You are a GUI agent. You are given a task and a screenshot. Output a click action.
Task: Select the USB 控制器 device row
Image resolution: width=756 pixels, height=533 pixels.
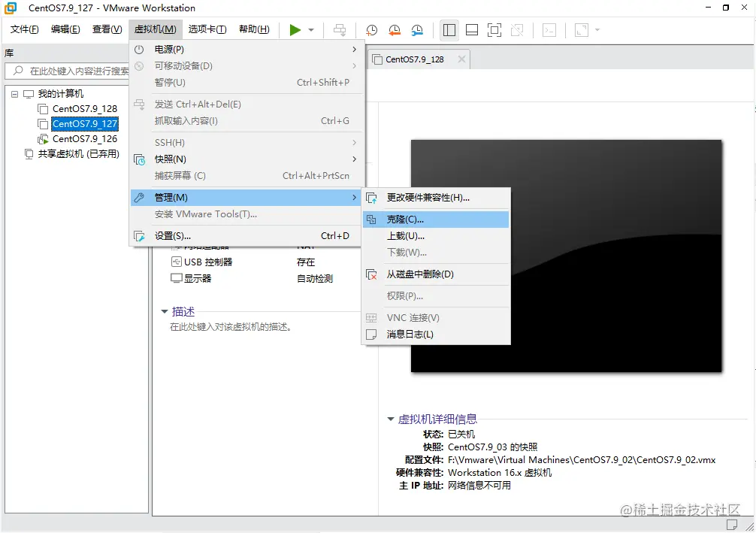(x=253, y=262)
